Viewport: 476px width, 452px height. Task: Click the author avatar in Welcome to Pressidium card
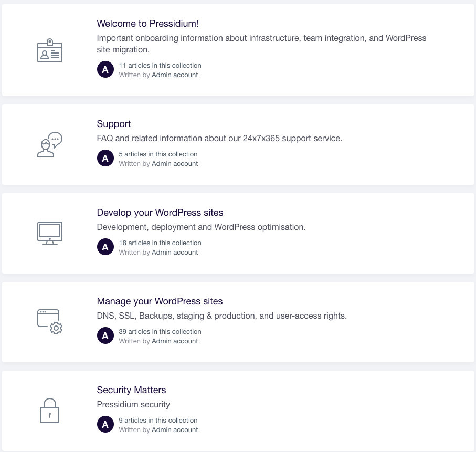pos(105,70)
